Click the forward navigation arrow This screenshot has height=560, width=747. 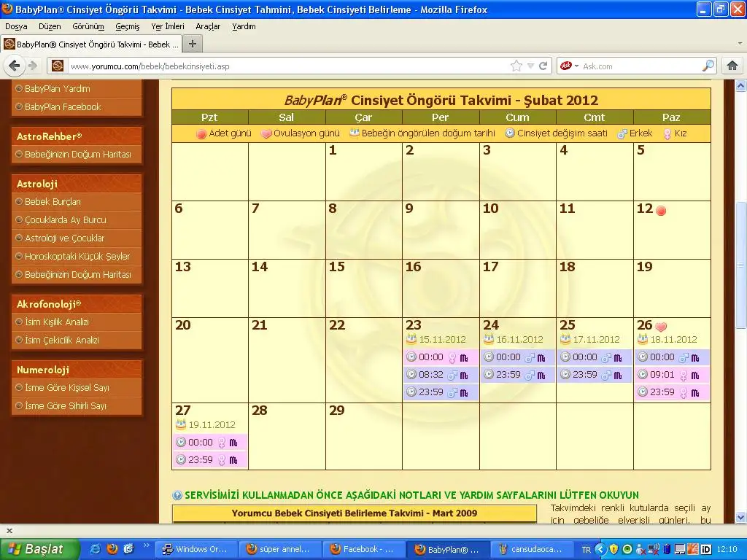32,66
